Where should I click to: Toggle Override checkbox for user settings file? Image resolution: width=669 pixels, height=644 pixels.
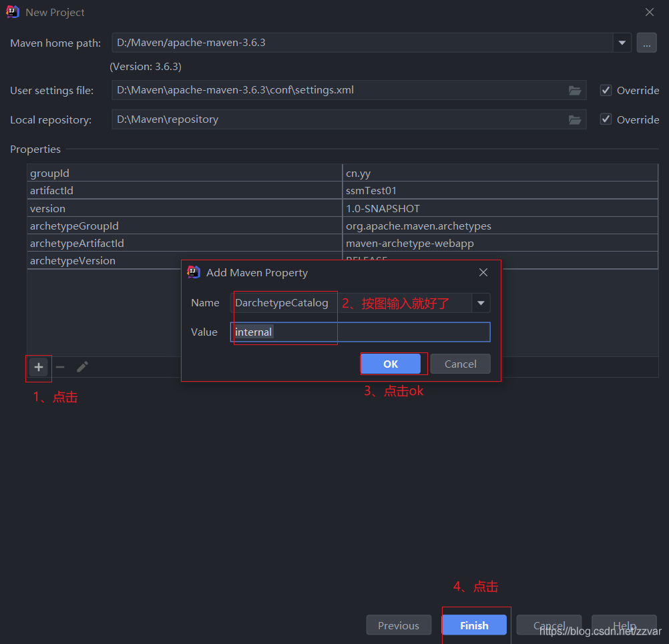coord(606,90)
